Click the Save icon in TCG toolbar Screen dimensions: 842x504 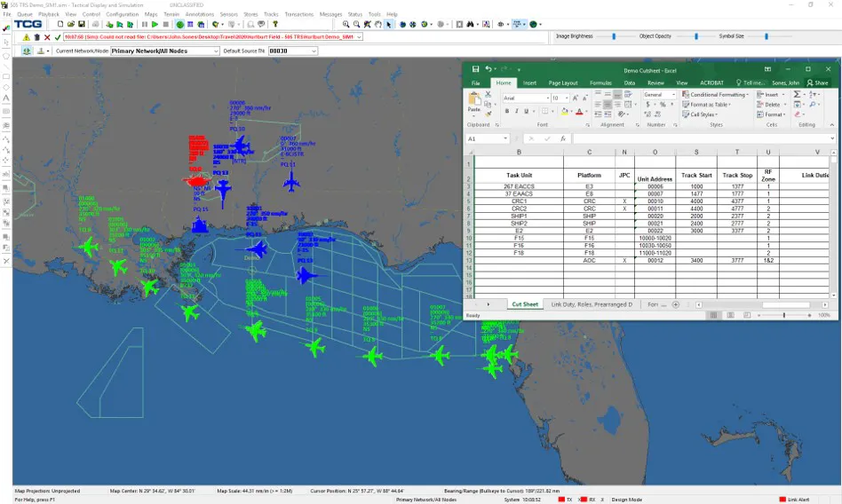coord(82,25)
